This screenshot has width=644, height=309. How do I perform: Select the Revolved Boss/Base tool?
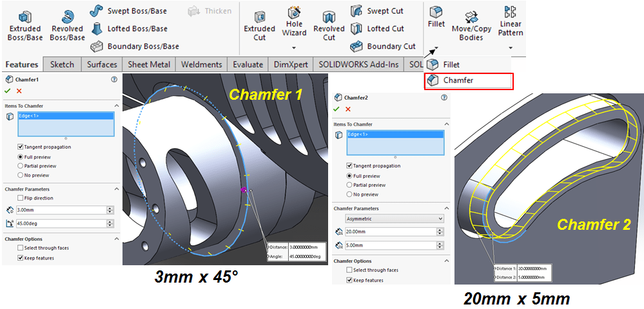pyautogui.click(x=67, y=18)
